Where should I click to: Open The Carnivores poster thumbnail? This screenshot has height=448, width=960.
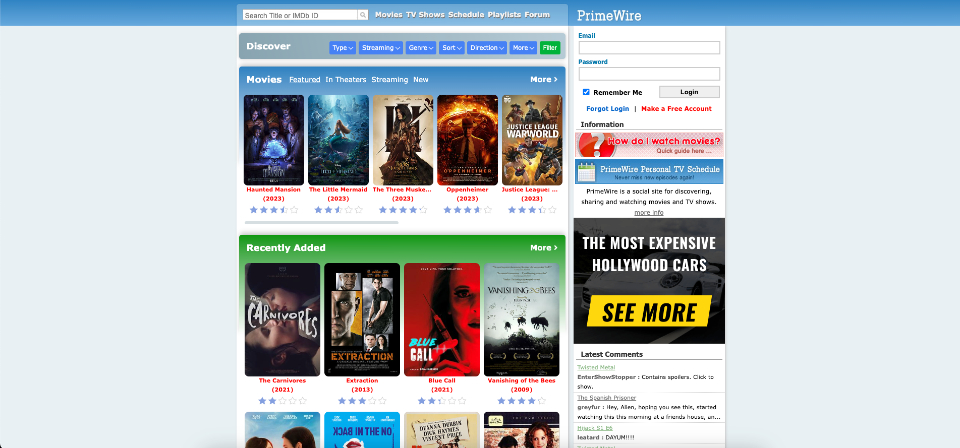282,319
